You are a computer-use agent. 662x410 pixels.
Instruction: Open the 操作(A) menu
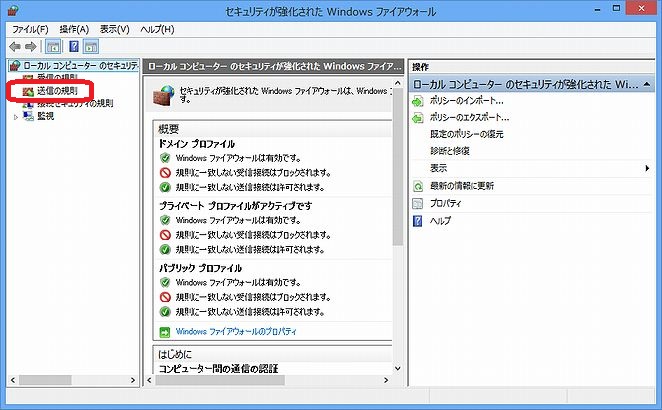pos(74,29)
